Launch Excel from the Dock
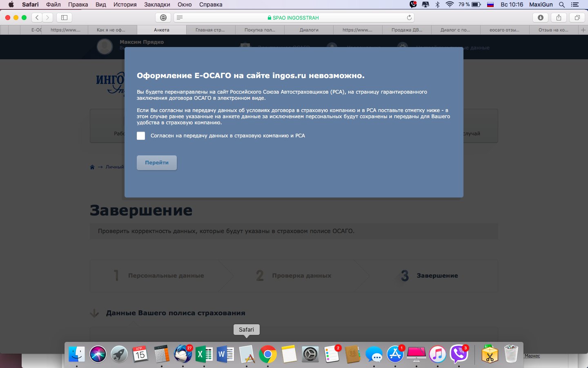This screenshot has width=588, height=368. tap(204, 354)
